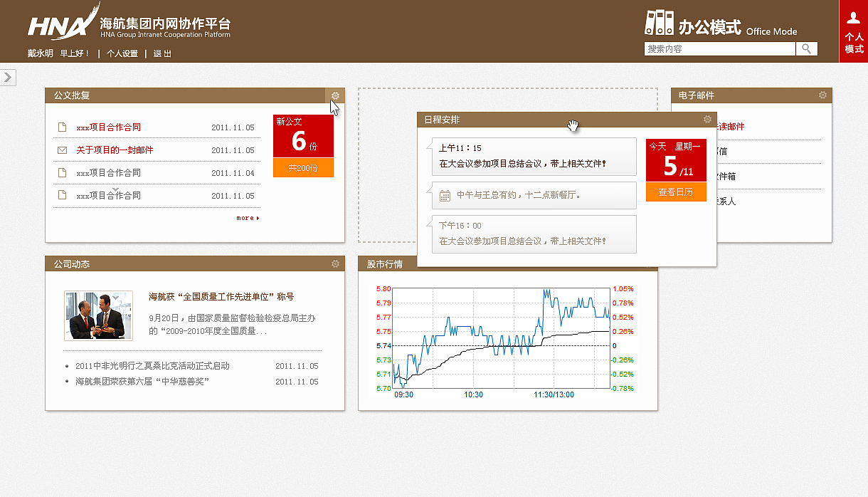Image resolution: width=868 pixels, height=497 pixels.
Task: Click the search magnifier icon
Action: [x=807, y=48]
